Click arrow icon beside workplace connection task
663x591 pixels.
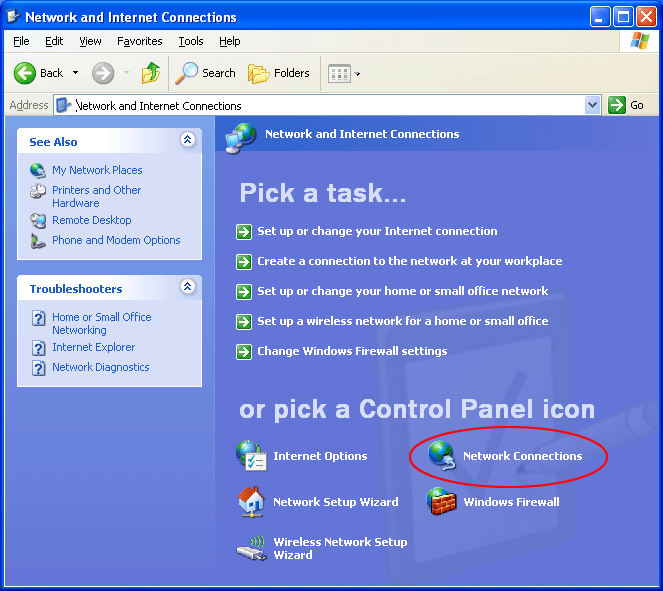point(244,262)
